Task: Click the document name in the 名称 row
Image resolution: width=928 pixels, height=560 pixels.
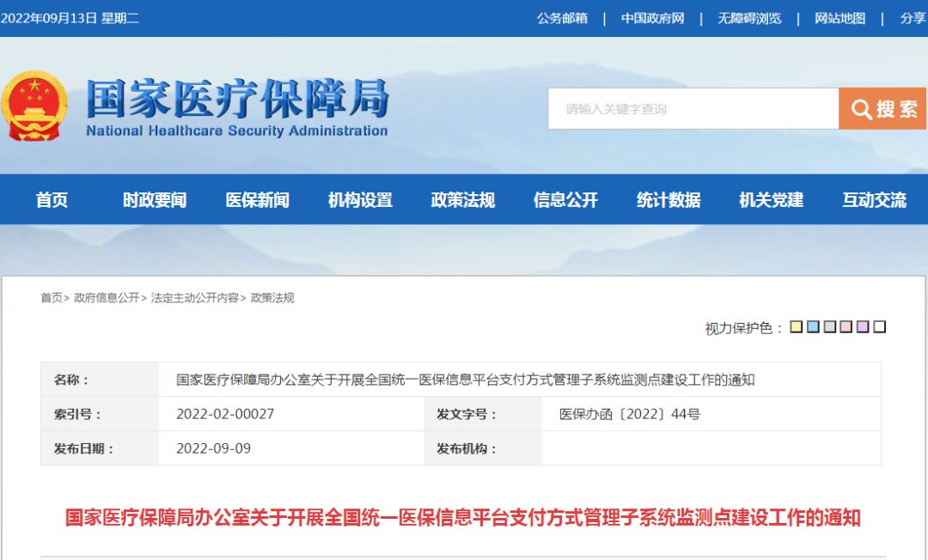Action: point(465,380)
